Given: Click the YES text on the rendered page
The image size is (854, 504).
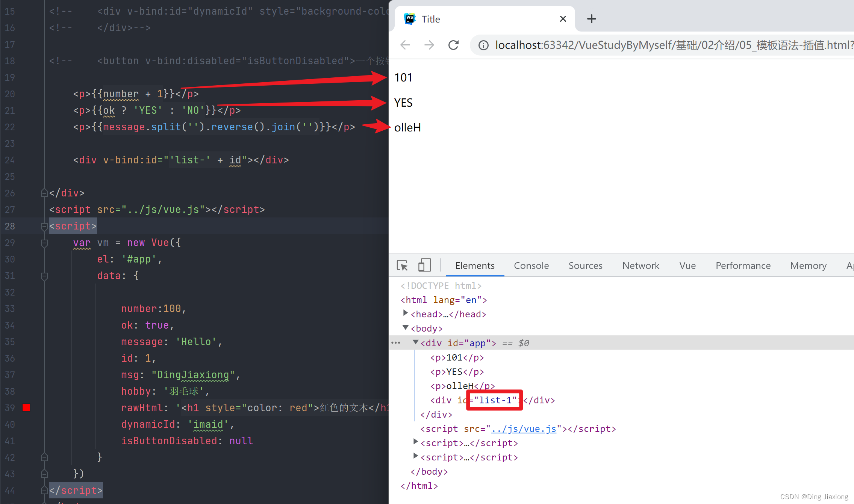Looking at the screenshot, I should point(403,103).
